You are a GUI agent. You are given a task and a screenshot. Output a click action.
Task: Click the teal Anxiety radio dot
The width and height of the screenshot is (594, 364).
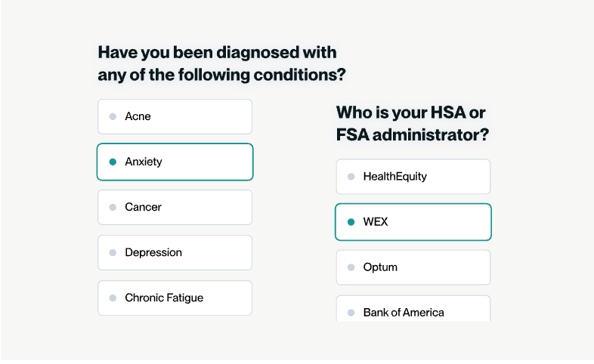coord(113,162)
